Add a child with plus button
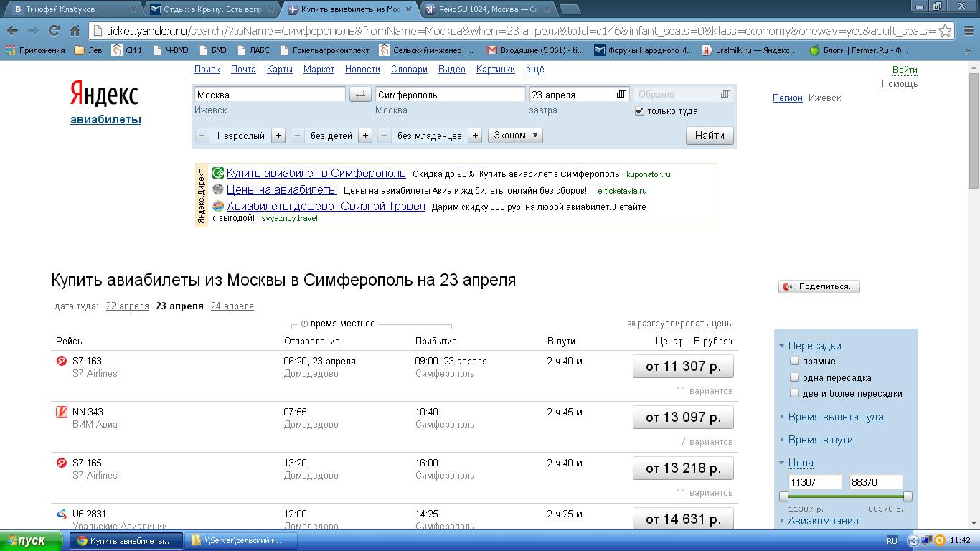 click(365, 136)
